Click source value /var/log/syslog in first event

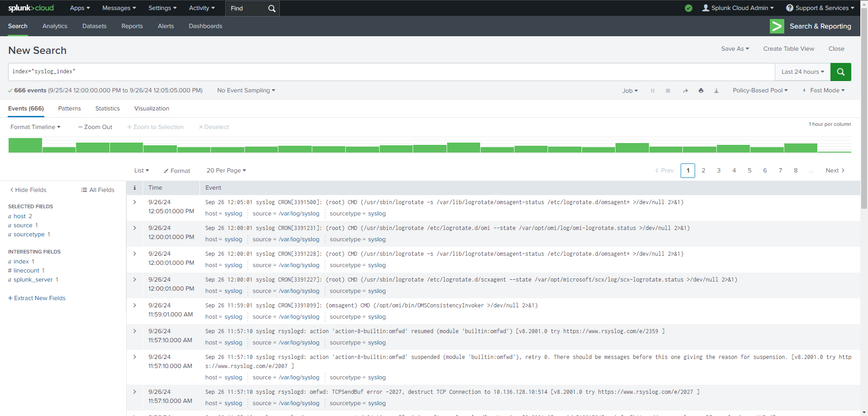click(299, 213)
